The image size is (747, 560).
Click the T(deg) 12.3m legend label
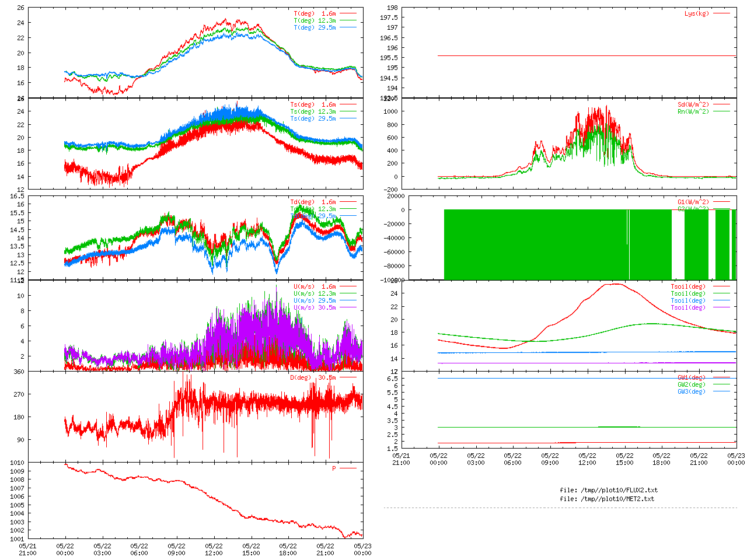[x=315, y=20]
